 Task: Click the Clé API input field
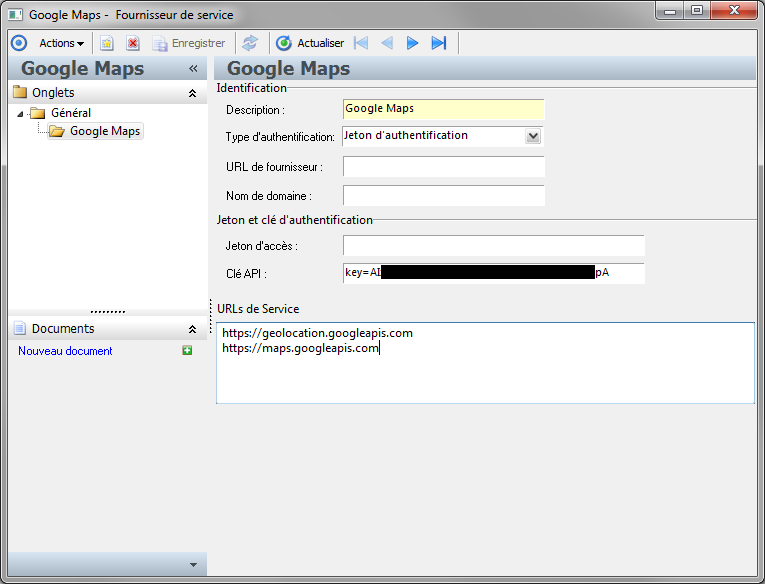pos(494,273)
